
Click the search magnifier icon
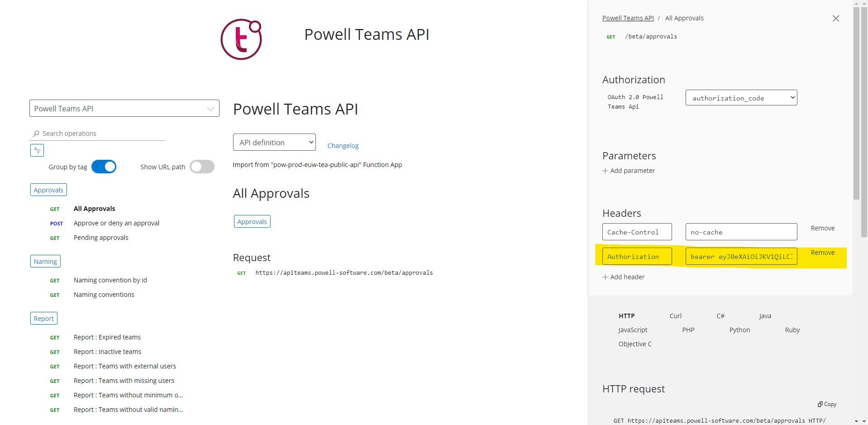36,134
